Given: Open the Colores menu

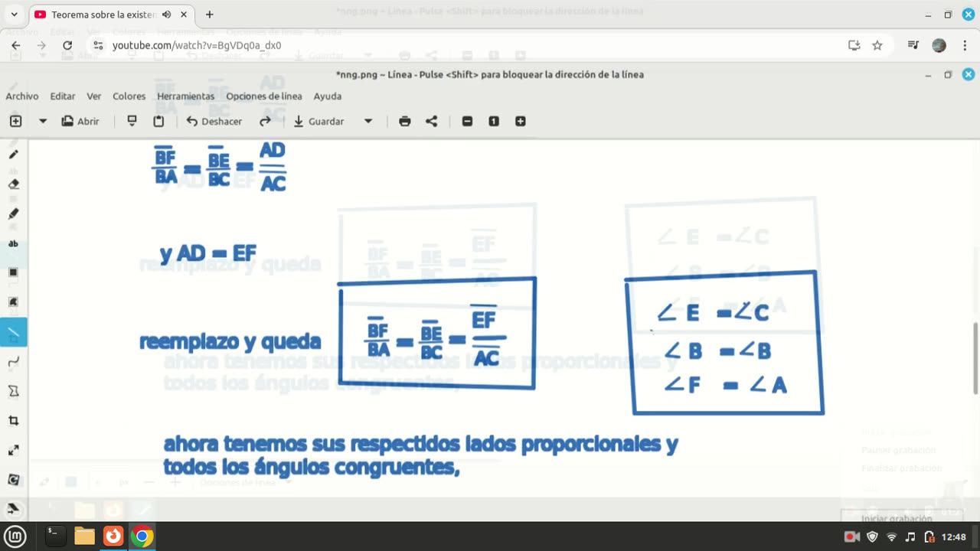Looking at the screenshot, I should [129, 96].
